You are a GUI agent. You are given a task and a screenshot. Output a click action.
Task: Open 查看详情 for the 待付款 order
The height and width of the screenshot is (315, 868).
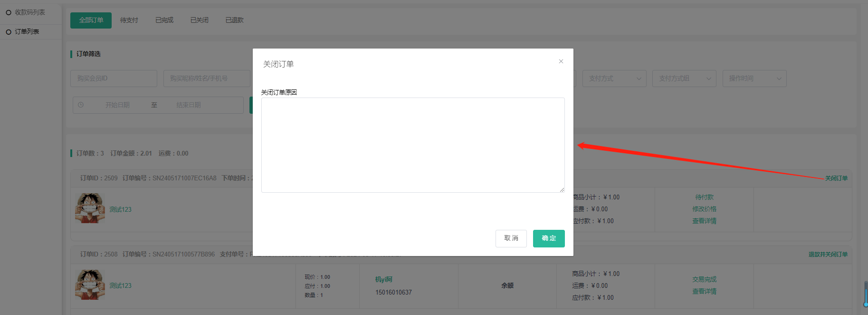704,221
